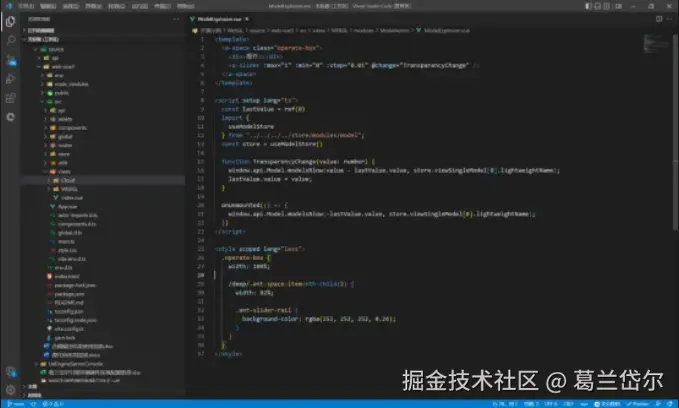
Task: Open the Manage settings gear
Action: 10,390
